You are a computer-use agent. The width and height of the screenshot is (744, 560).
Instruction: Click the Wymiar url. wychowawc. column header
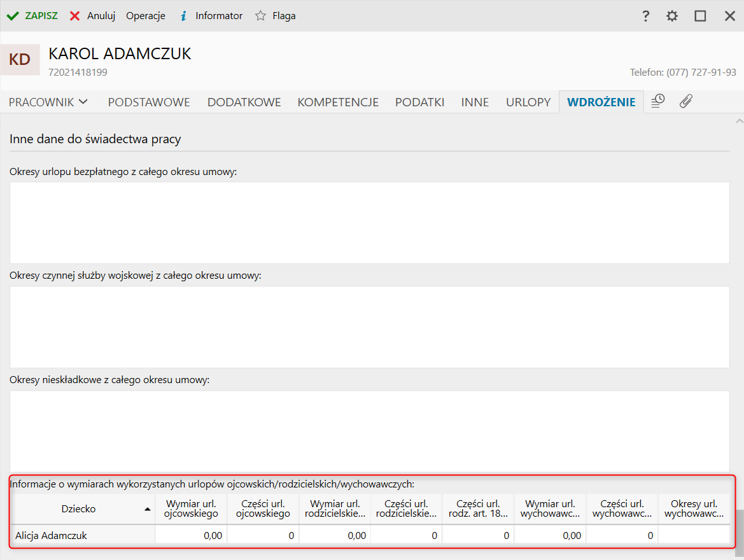550,508
